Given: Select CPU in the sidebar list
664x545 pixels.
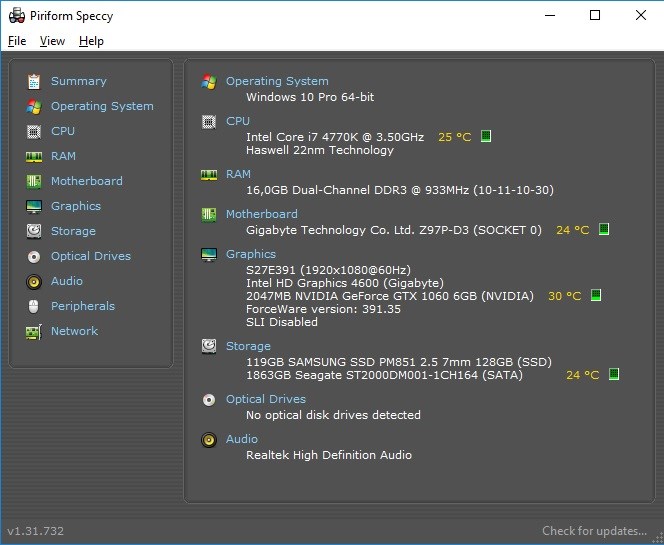Looking at the screenshot, I should 63,131.
